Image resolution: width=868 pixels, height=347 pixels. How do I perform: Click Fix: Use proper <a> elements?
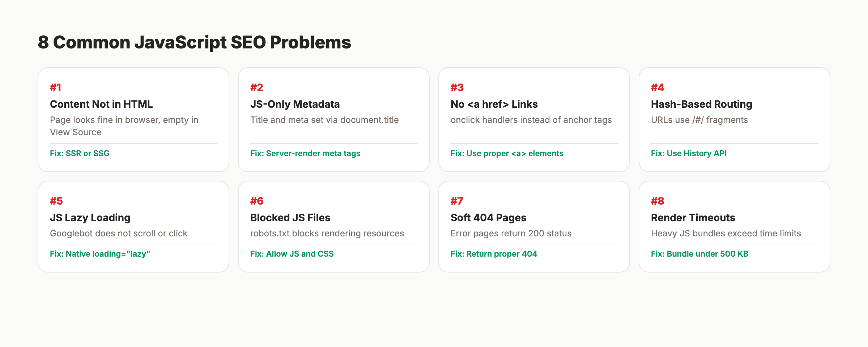(507, 153)
